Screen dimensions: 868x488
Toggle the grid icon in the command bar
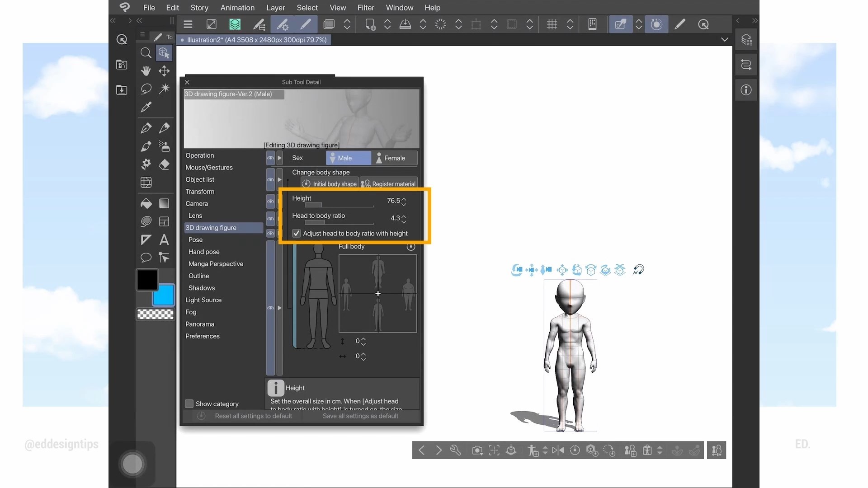tap(552, 24)
